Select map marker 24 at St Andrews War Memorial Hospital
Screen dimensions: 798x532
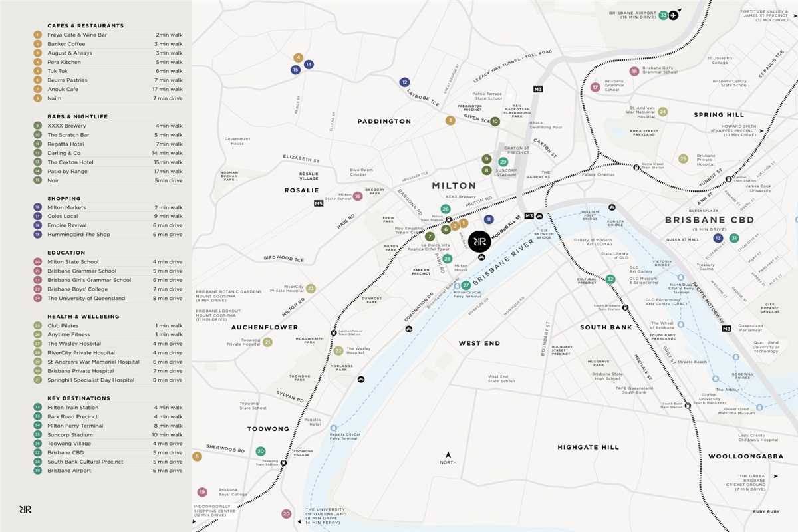(x=662, y=112)
